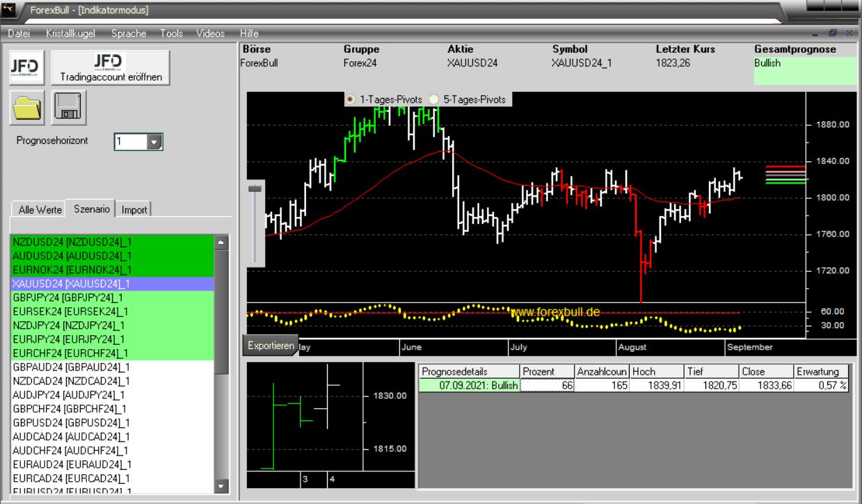This screenshot has width=862, height=504.
Task: Select GBPUSD24 in the symbol list
Action: pos(113,423)
